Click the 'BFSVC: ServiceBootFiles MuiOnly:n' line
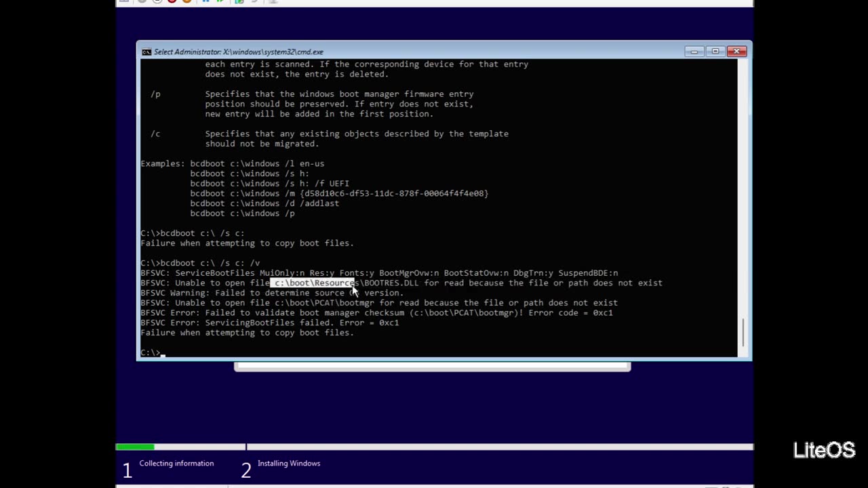The image size is (868, 488). (379, 273)
